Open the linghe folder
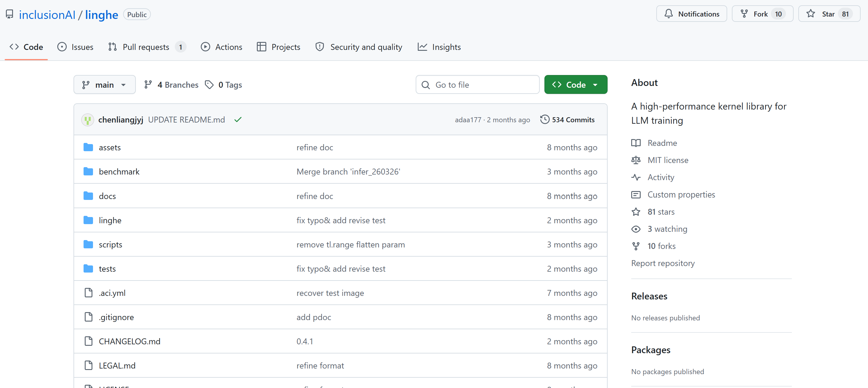The width and height of the screenshot is (868, 388). [110, 220]
